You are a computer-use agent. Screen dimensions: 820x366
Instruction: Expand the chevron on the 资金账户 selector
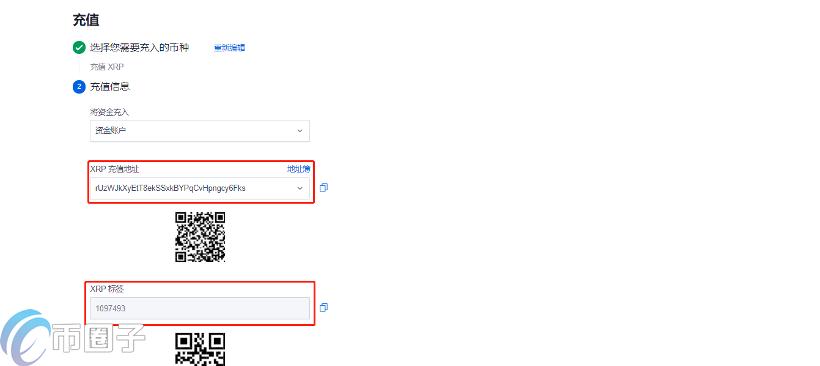click(x=300, y=131)
